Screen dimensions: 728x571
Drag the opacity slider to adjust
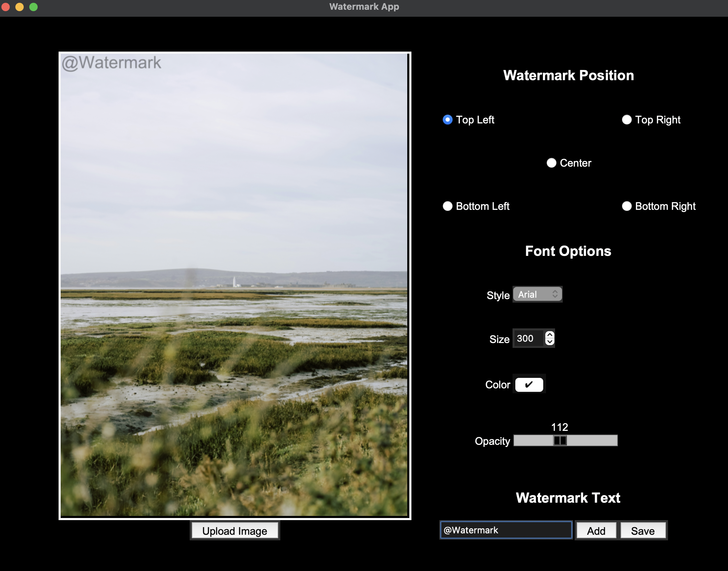coord(559,441)
